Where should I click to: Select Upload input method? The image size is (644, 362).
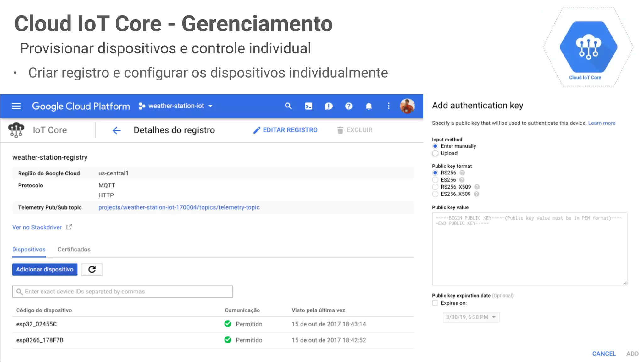point(435,153)
